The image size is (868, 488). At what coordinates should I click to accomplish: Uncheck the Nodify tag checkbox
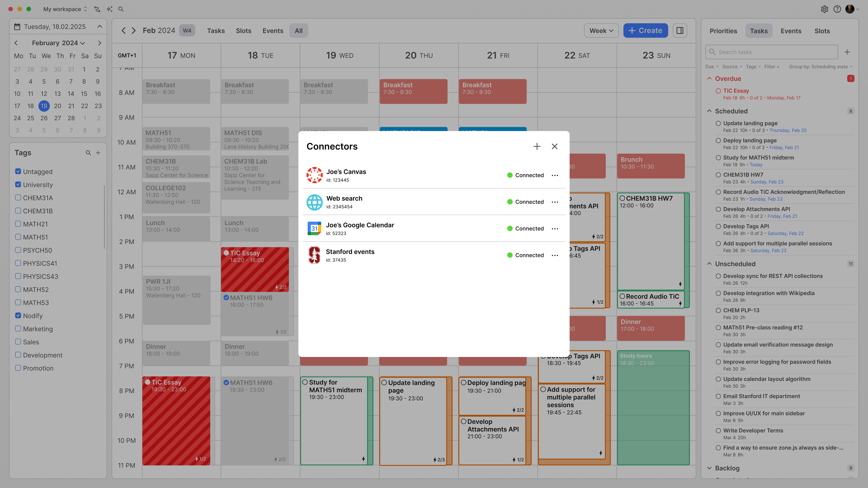[18, 316]
